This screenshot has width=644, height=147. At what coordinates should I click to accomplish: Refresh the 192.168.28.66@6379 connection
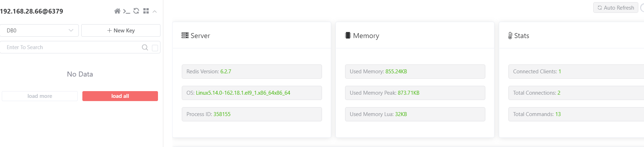[x=136, y=11]
